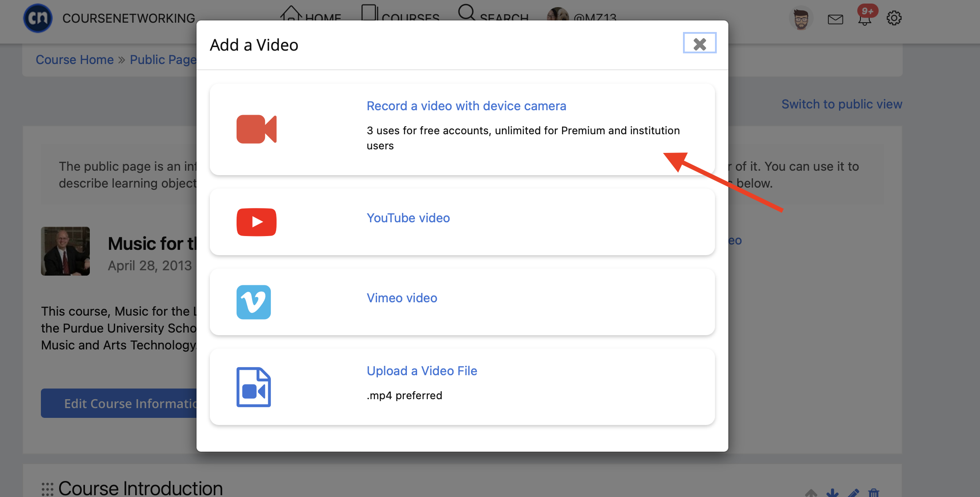The width and height of the screenshot is (980, 497).
Task: Close the Add a Video dialog
Action: coord(699,43)
